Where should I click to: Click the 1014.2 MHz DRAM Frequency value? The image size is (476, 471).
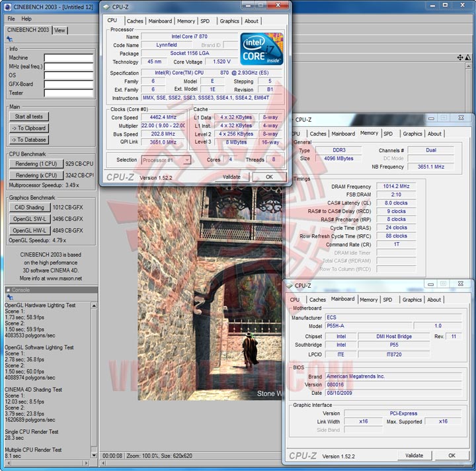coord(396,186)
